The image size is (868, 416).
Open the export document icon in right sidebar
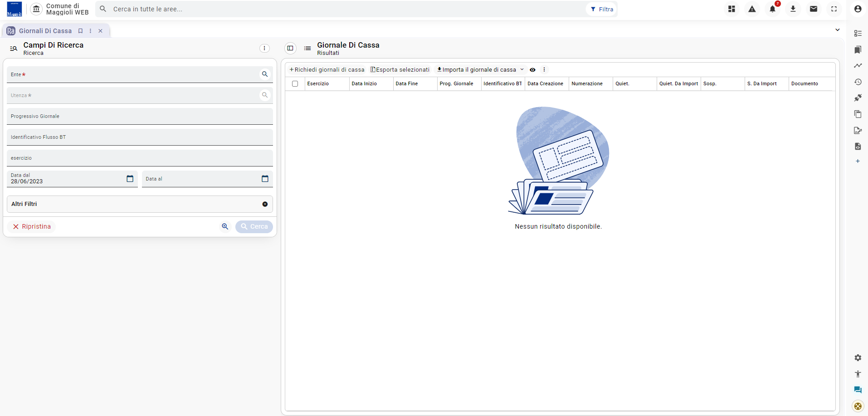858,130
